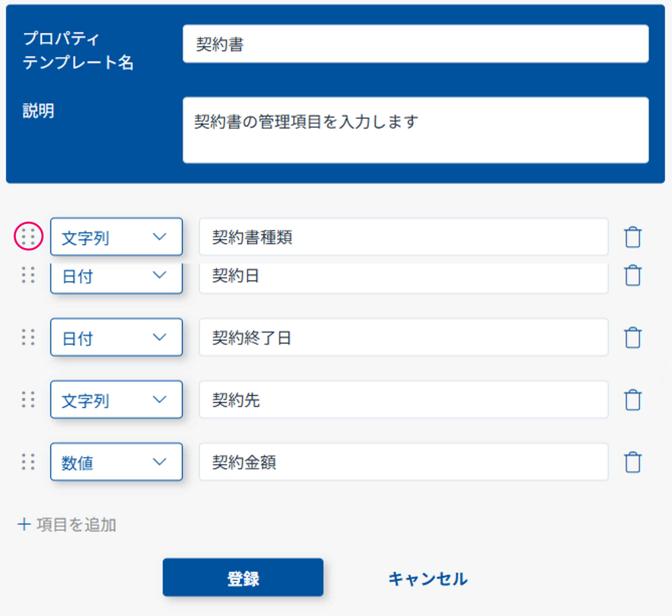Image resolution: width=672 pixels, height=616 pixels.
Task: Open type dropdown for the 契約先 row
Action: [116, 400]
